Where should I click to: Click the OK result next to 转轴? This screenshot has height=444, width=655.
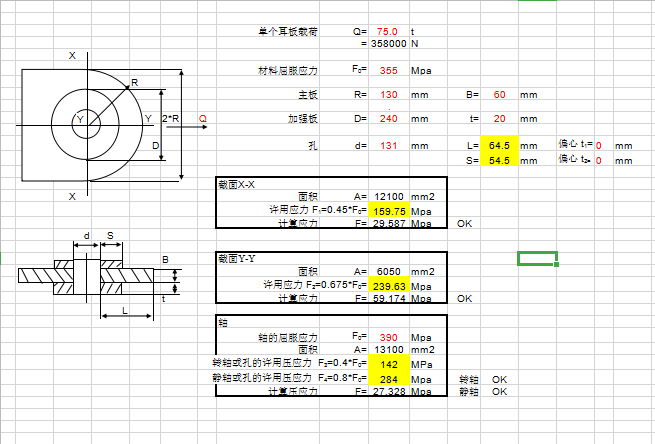click(x=499, y=380)
